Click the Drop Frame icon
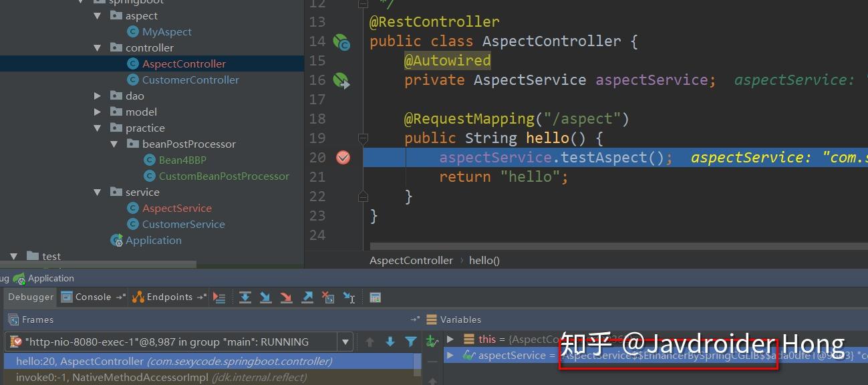The image size is (868, 385). [x=327, y=297]
